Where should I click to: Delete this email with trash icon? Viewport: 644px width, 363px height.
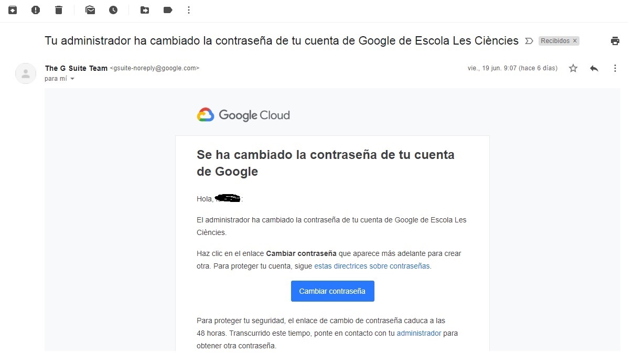coord(59,10)
